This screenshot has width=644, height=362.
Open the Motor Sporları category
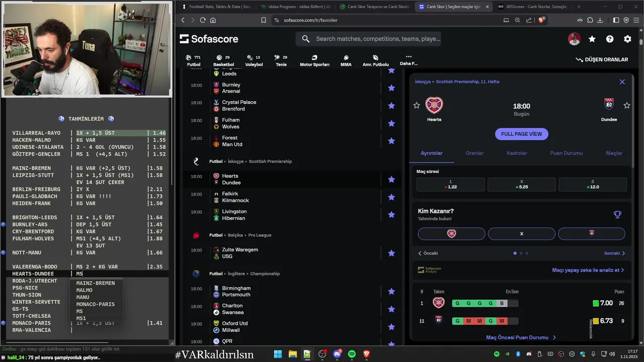tap(314, 61)
